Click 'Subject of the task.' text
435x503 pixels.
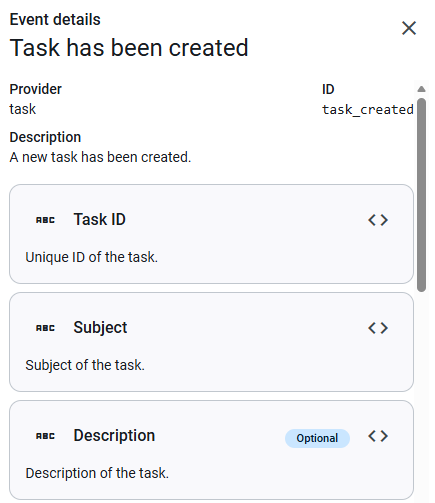85,365
